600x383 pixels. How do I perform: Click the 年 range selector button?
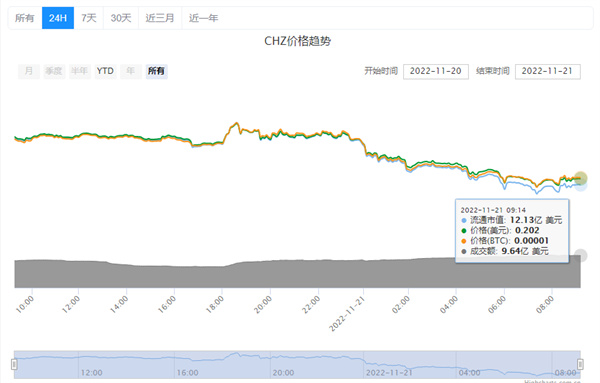pos(131,71)
